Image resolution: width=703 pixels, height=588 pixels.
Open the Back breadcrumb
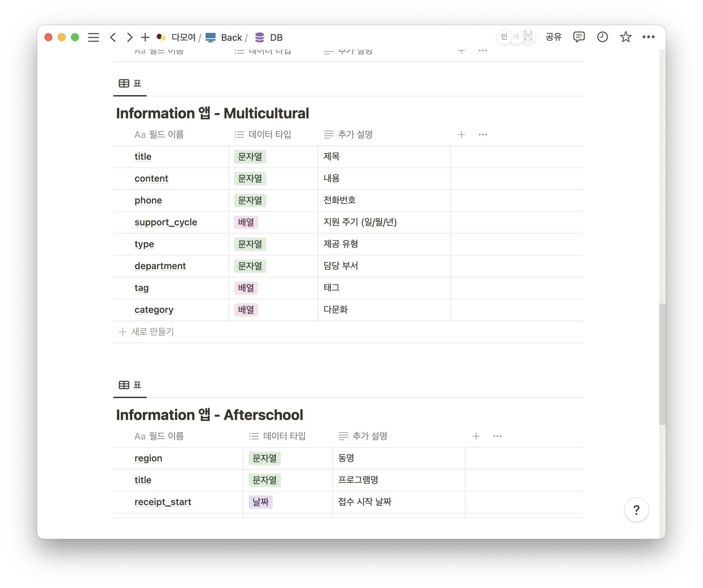[x=224, y=37]
